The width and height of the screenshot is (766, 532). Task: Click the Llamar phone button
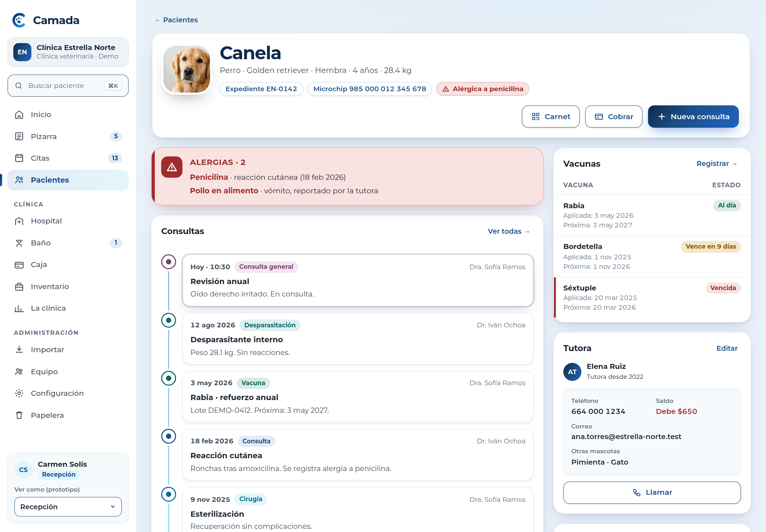[652, 493]
